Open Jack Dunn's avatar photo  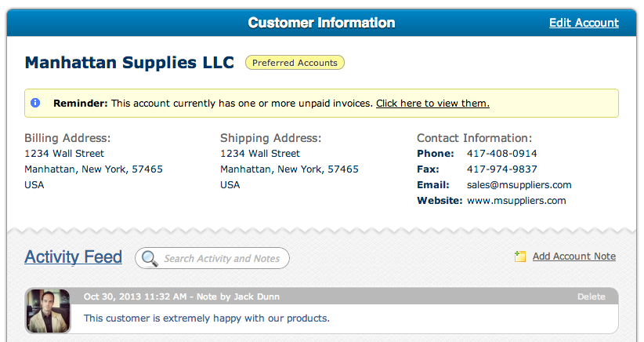click(x=48, y=311)
